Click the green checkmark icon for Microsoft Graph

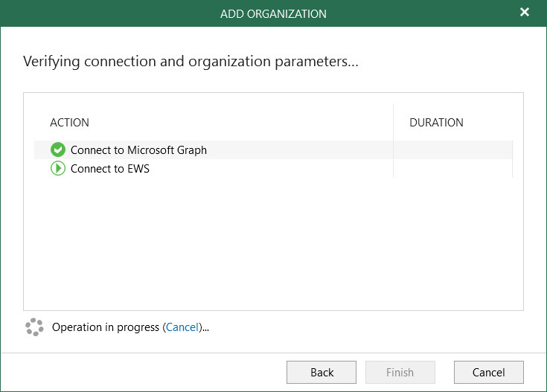pyautogui.click(x=58, y=150)
